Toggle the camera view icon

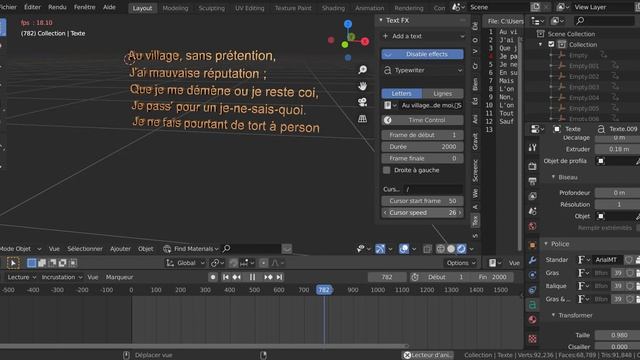[x=362, y=102]
